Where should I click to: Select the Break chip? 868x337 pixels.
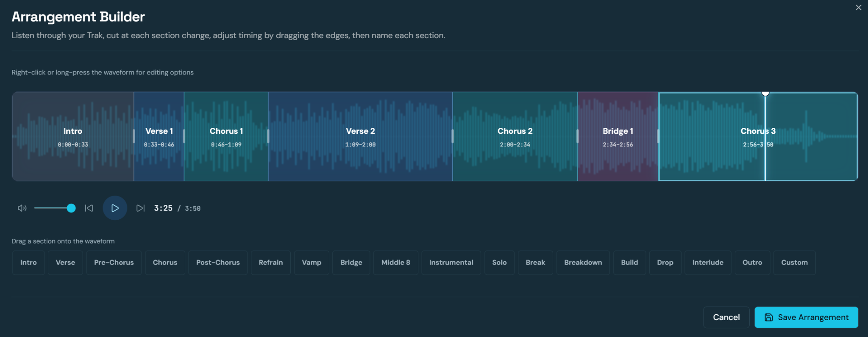click(x=536, y=262)
